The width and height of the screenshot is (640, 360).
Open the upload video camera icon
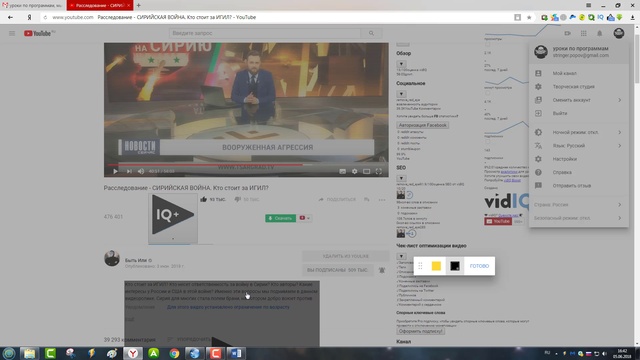click(567, 33)
